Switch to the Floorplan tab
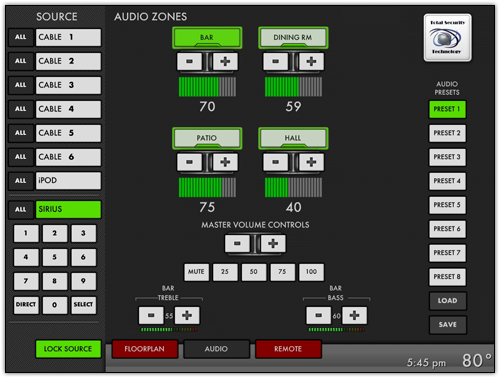500x378 pixels. tap(145, 349)
